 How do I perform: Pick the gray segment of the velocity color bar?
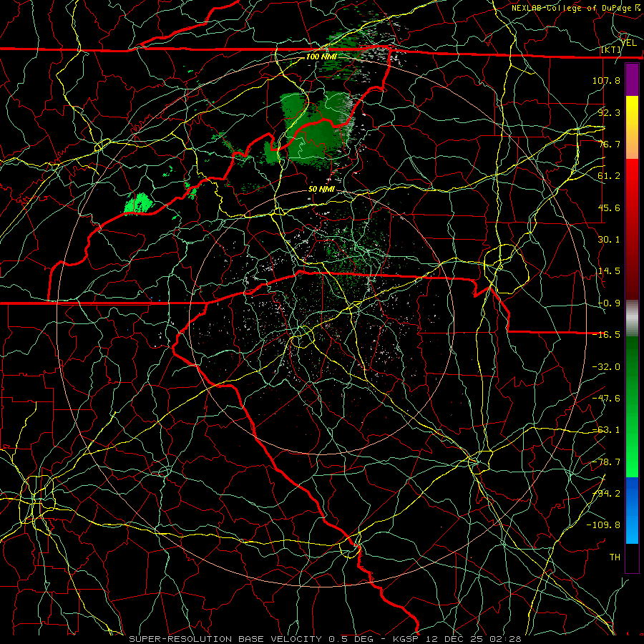coord(632,318)
